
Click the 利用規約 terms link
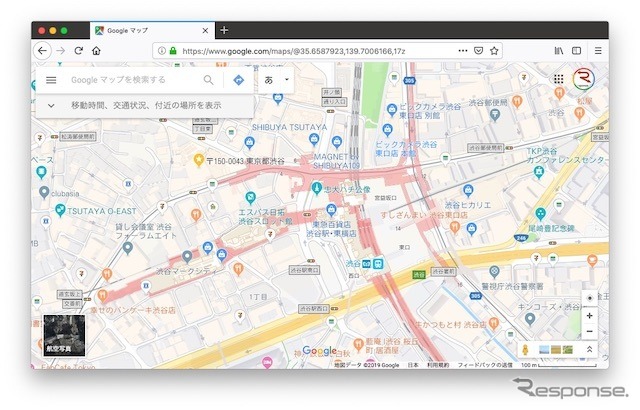pos(438,365)
